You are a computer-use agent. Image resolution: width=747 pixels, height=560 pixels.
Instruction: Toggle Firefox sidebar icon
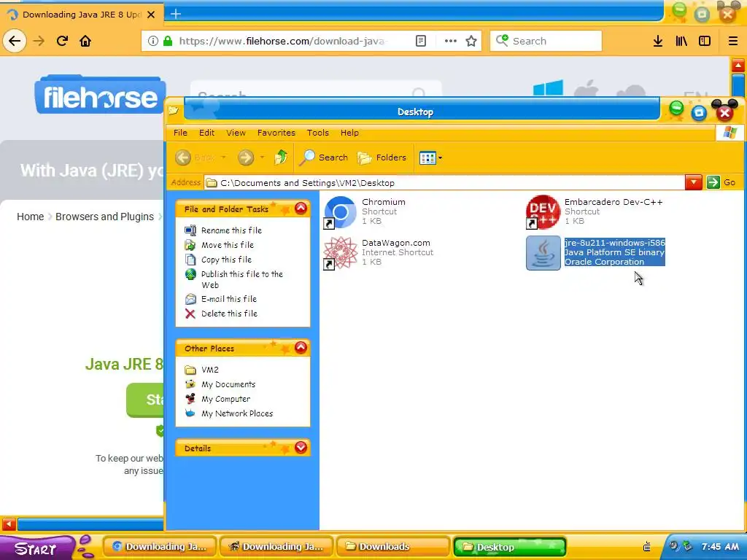(705, 41)
